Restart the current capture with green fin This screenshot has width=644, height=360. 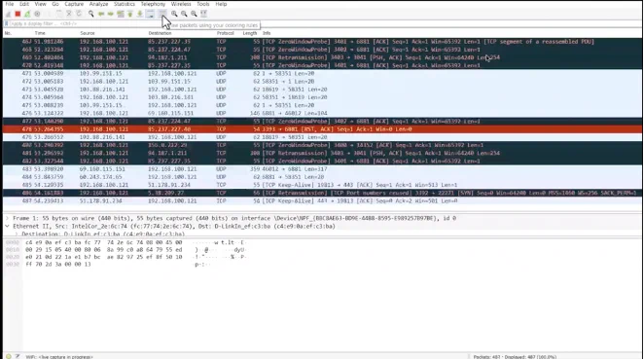click(x=27, y=14)
